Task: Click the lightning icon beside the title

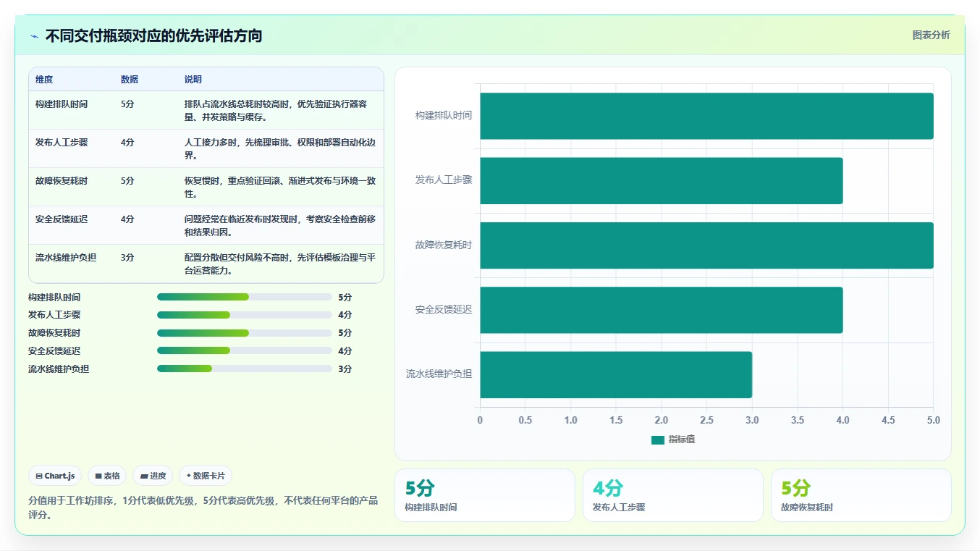Action: 34,36
